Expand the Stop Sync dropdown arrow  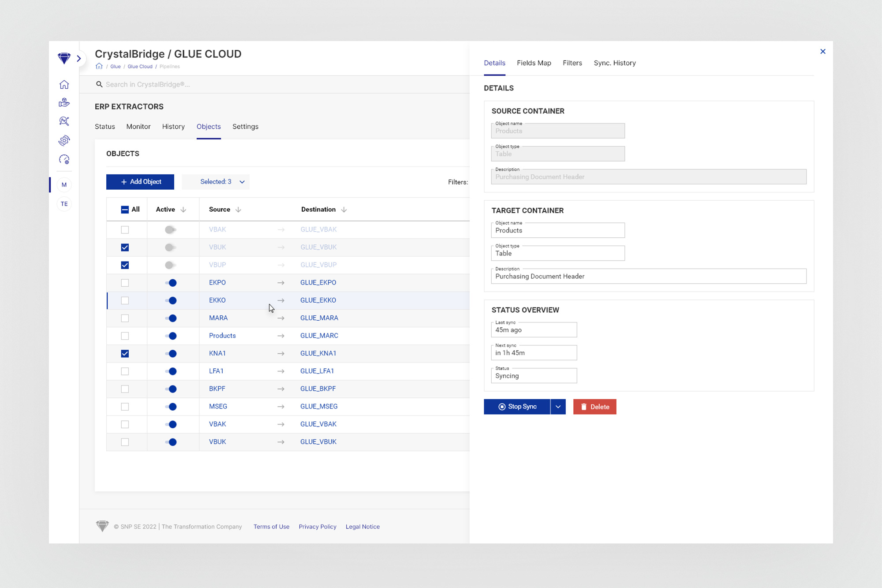[558, 407]
